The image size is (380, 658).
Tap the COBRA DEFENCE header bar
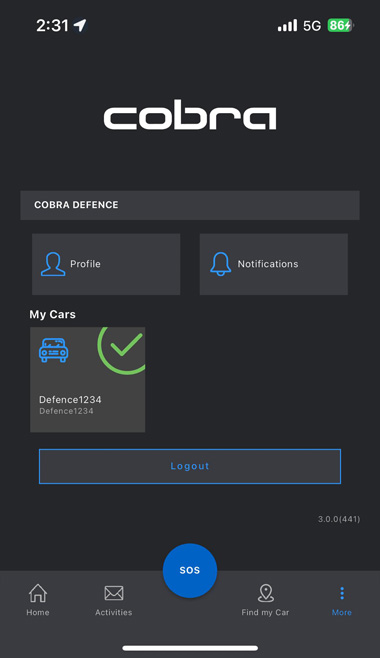coord(190,205)
